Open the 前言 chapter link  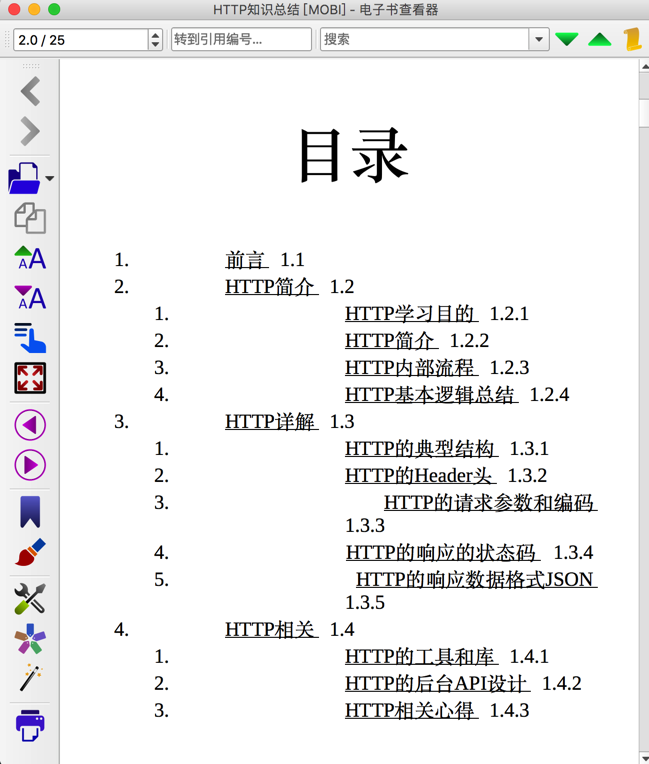[247, 260]
